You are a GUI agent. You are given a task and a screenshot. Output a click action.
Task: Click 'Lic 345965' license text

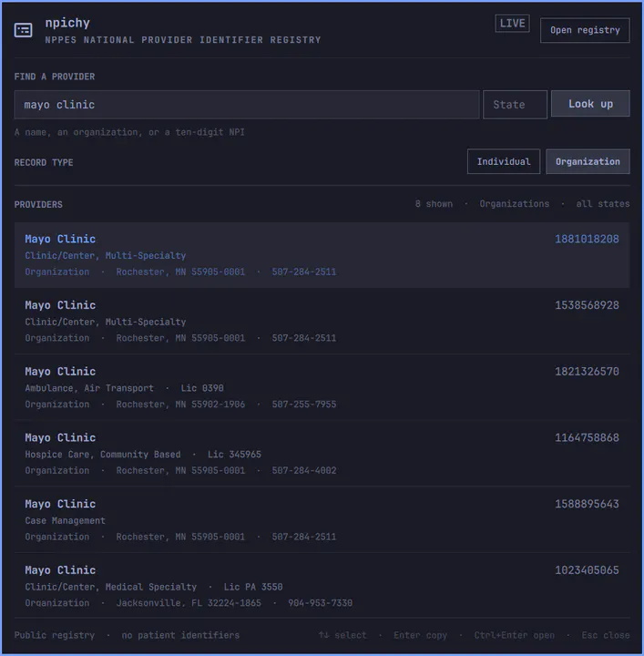(x=234, y=455)
